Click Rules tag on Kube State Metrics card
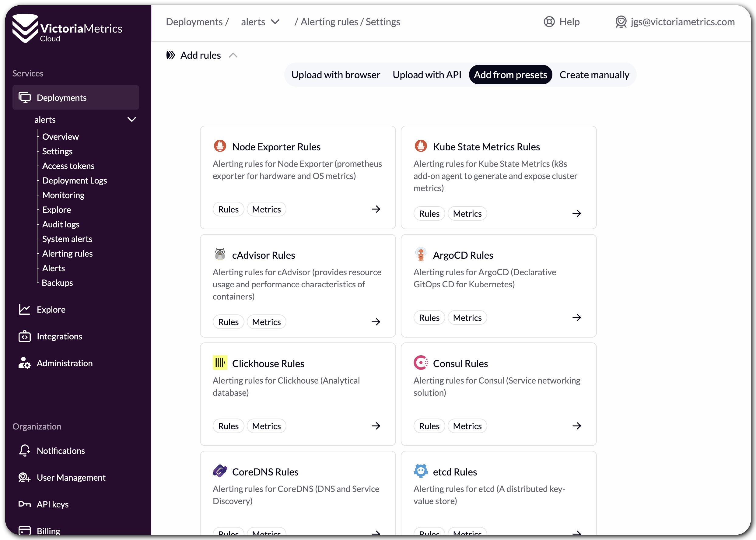 (x=429, y=213)
